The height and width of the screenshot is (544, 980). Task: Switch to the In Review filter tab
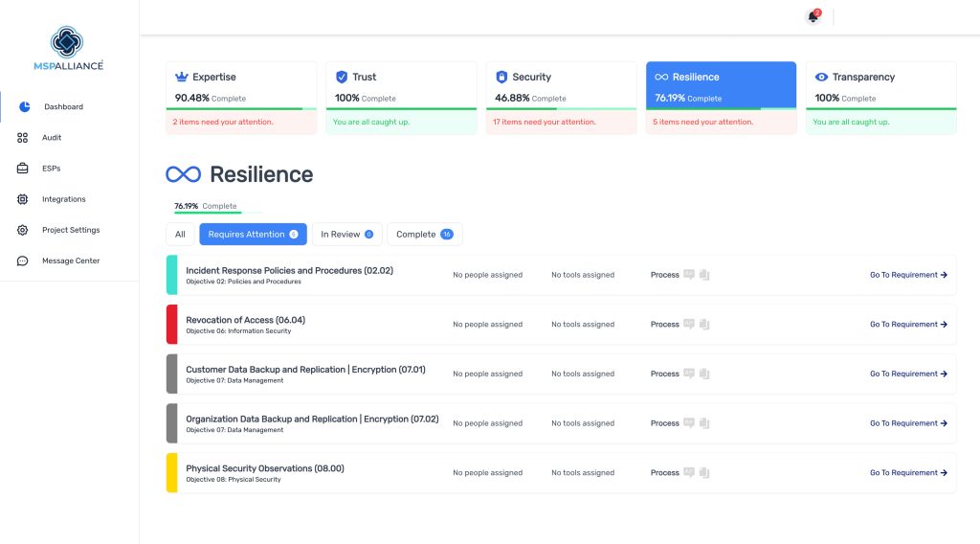pyautogui.click(x=346, y=235)
